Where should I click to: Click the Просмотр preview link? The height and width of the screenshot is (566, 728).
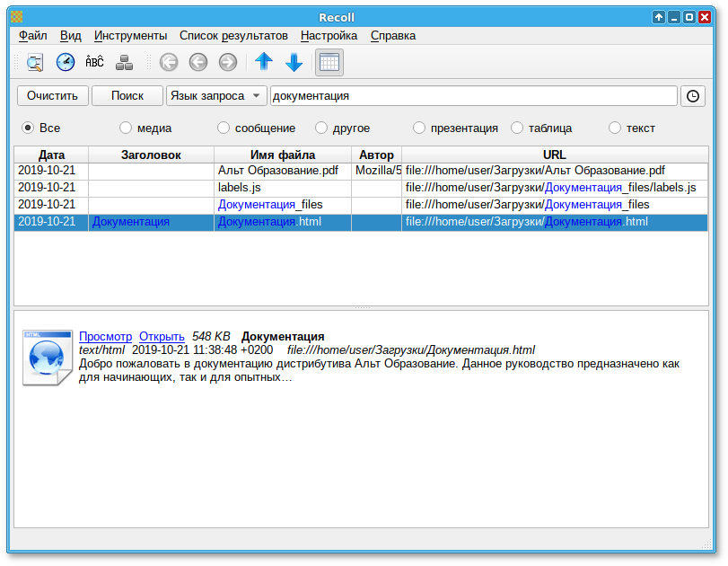(x=105, y=336)
